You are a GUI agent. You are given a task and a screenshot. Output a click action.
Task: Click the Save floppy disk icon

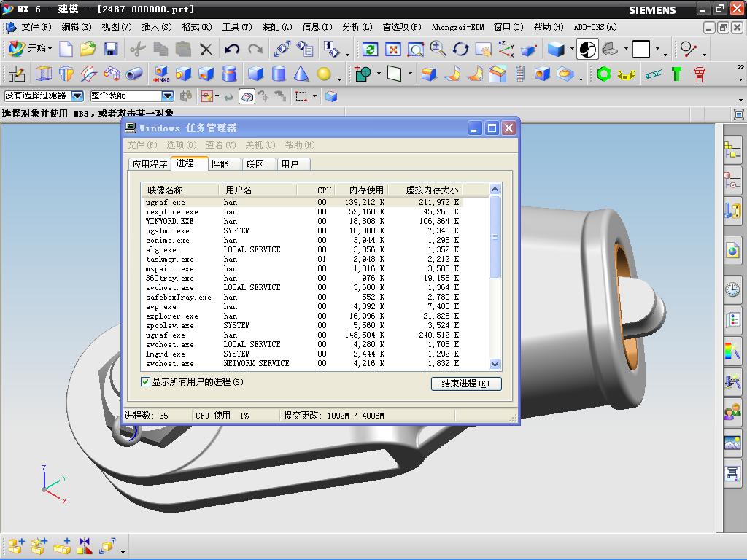point(111,49)
